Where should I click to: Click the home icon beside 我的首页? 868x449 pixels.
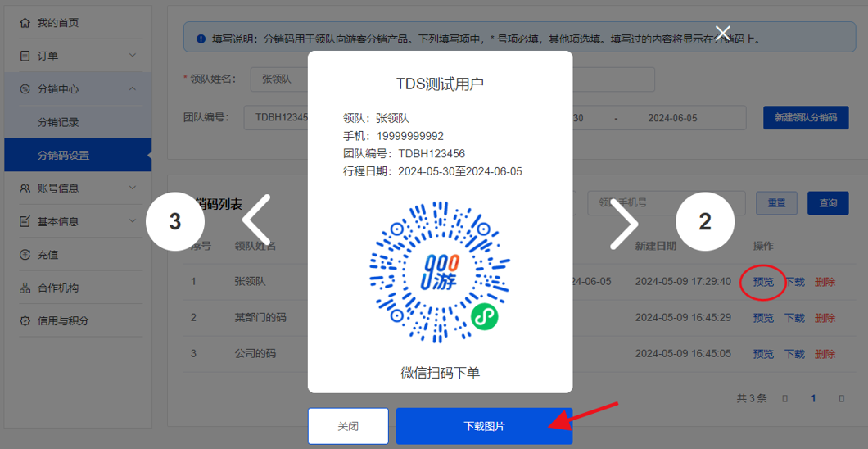coord(25,23)
